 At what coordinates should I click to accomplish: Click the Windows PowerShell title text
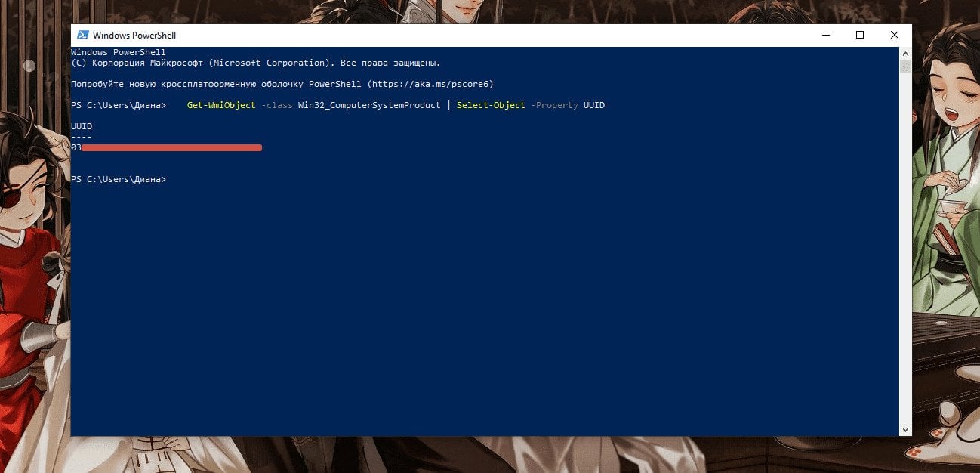(134, 36)
